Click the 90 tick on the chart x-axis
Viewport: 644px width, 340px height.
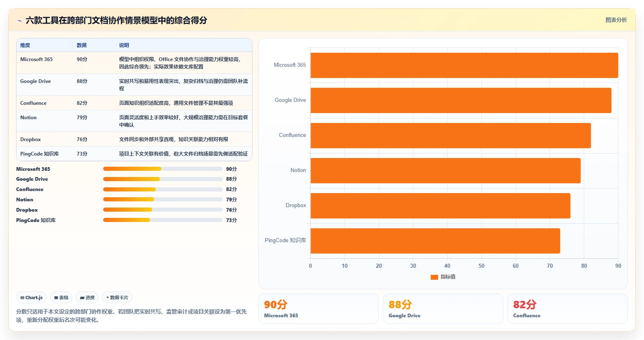click(x=618, y=266)
